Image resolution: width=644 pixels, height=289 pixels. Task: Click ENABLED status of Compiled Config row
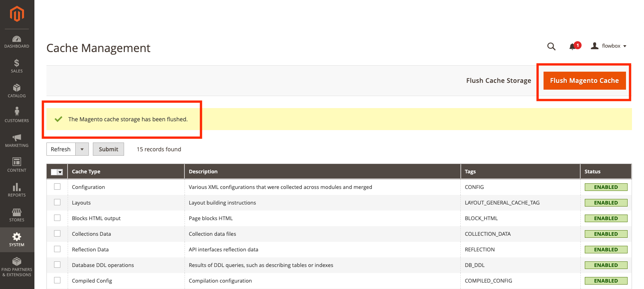click(606, 281)
